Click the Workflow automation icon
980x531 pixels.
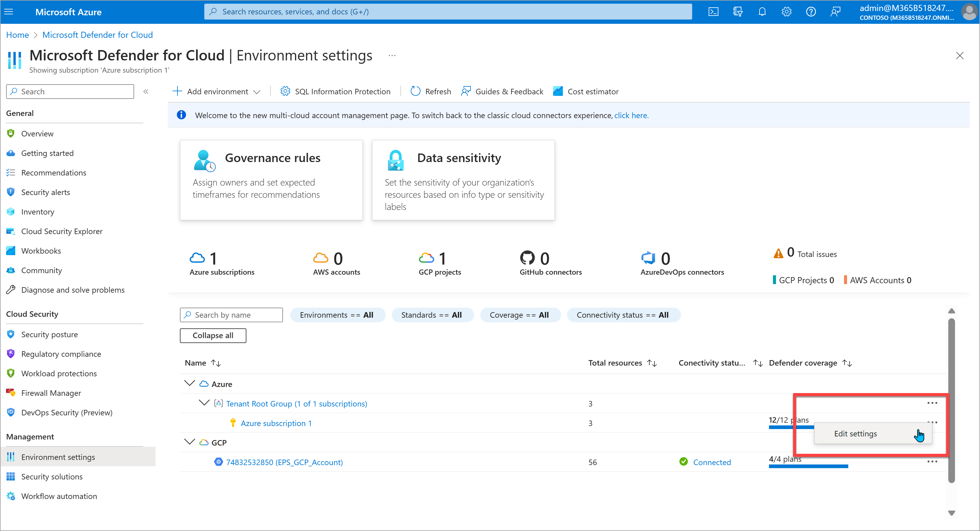point(11,496)
